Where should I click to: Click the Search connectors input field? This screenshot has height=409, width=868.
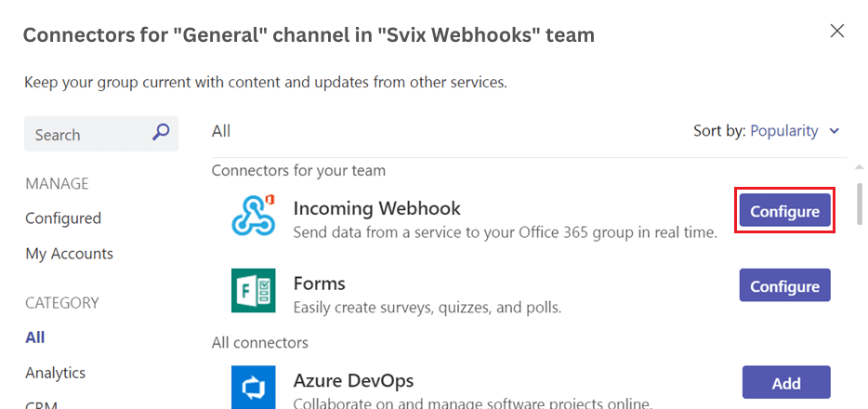click(x=100, y=133)
